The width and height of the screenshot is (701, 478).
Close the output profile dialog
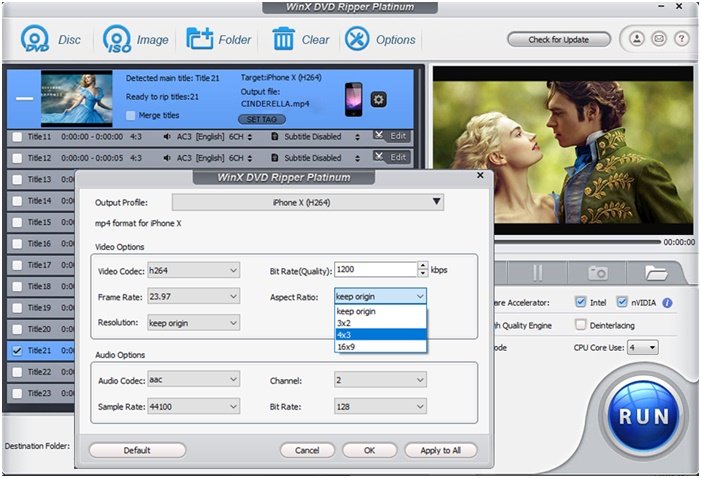tap(480, 175)
